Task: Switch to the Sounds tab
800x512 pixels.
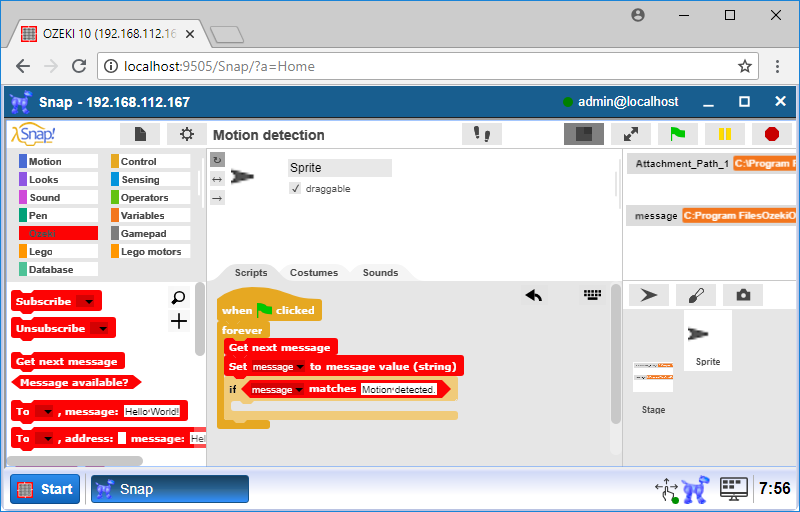Action: [x=380, y=272]
